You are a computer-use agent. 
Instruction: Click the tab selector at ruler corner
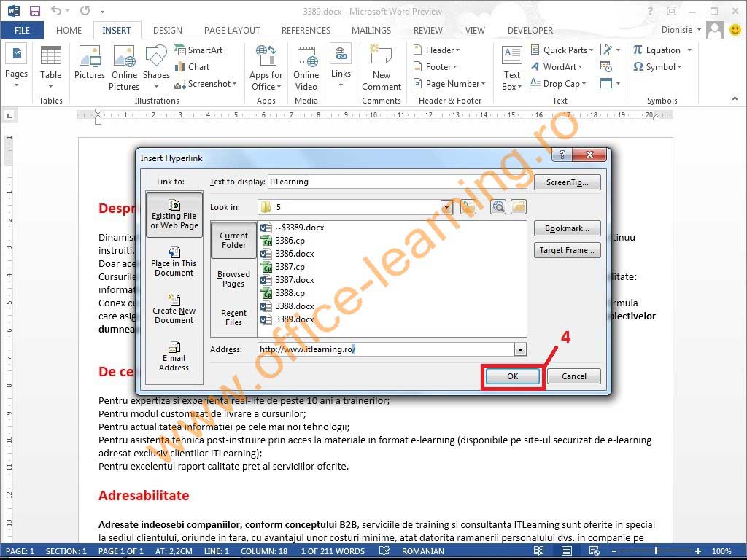[9, 115]
